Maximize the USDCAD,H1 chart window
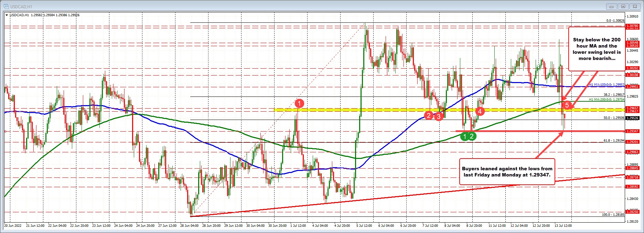This screenshot has width=644, height=233. (x=623, y=6)
